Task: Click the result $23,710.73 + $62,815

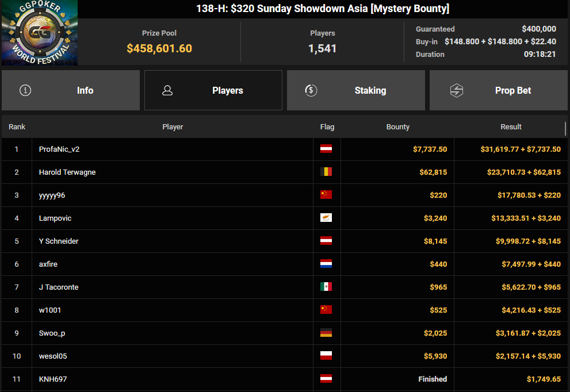Action: (524, 172)
